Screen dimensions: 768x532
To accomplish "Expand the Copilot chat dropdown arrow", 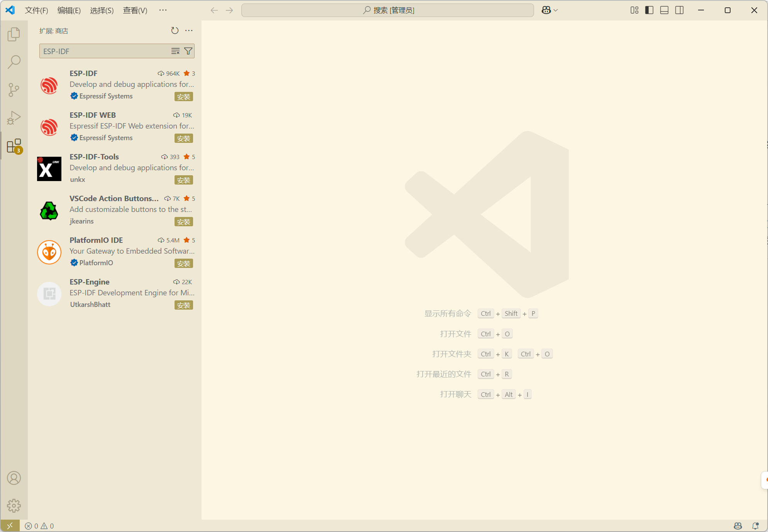I will coord(556,10).
